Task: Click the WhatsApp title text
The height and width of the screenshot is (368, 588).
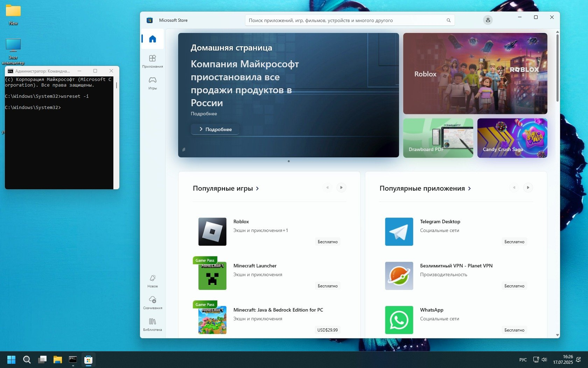Action: coord(432,310)
